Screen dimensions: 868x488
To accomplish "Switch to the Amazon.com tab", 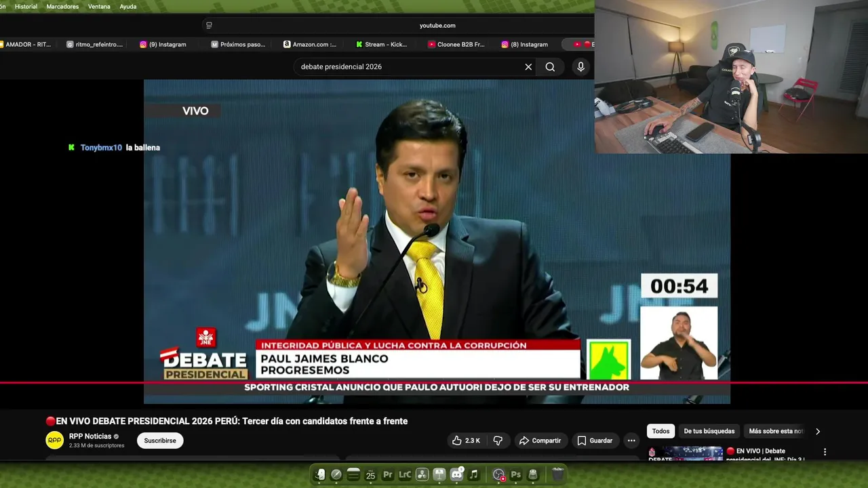I will 310,44.
